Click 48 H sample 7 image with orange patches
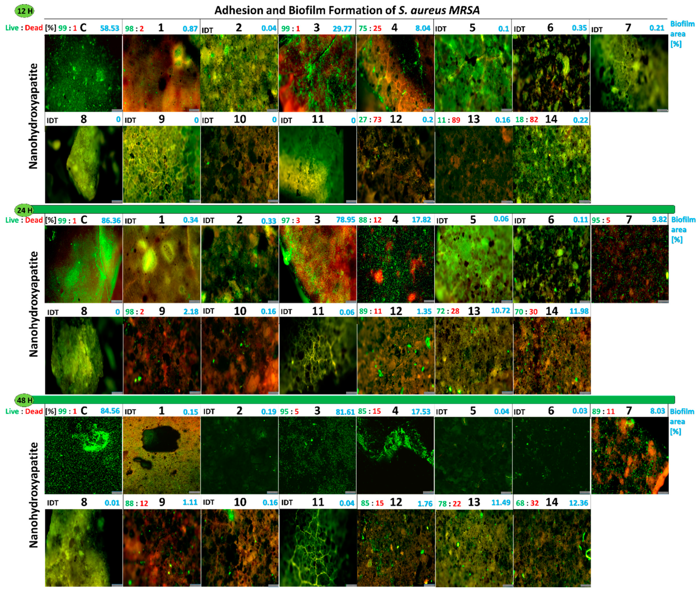 click(630, 455)
